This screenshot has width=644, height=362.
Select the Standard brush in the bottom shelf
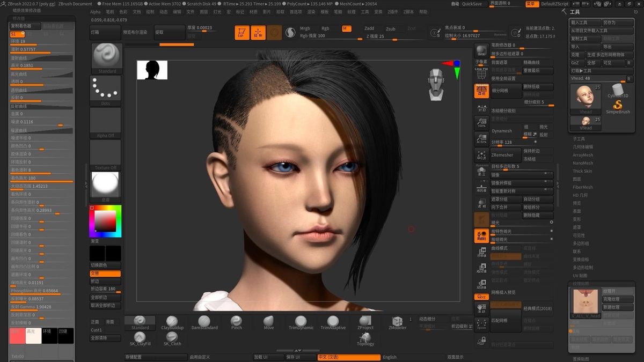click(x=140, y=323)
